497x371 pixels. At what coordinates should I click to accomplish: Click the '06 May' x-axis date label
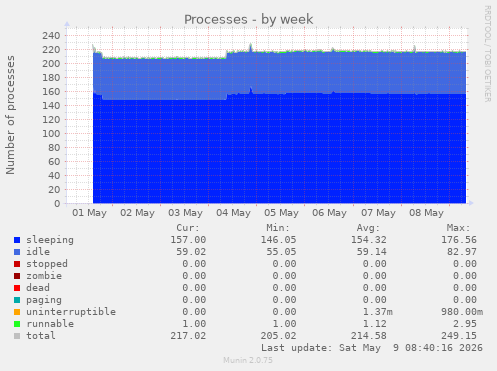click(329, 213)
